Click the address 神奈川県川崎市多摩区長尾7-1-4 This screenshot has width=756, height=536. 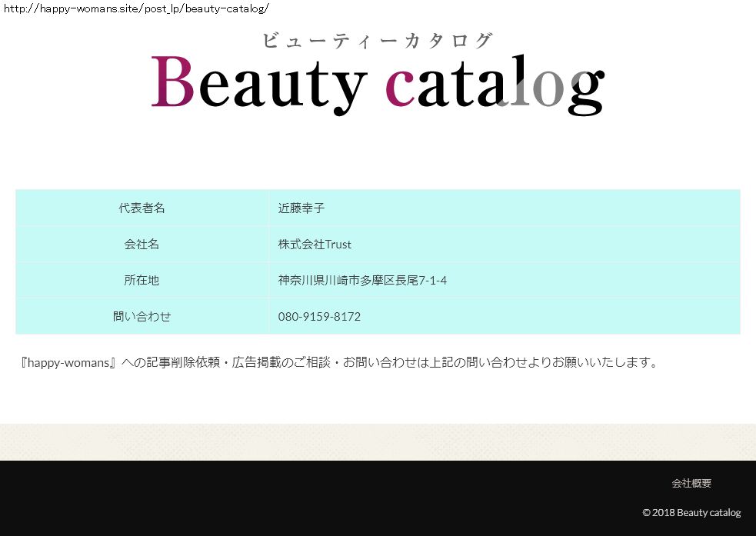(362, 281)
